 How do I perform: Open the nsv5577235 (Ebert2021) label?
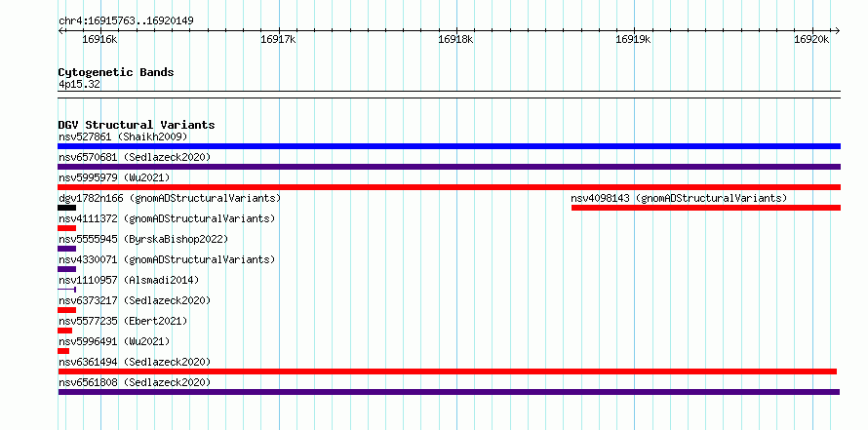coord(123,321)
